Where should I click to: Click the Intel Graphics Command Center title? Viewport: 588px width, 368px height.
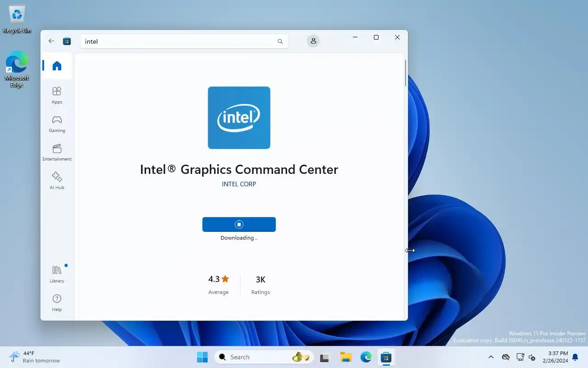pos(239,169)
